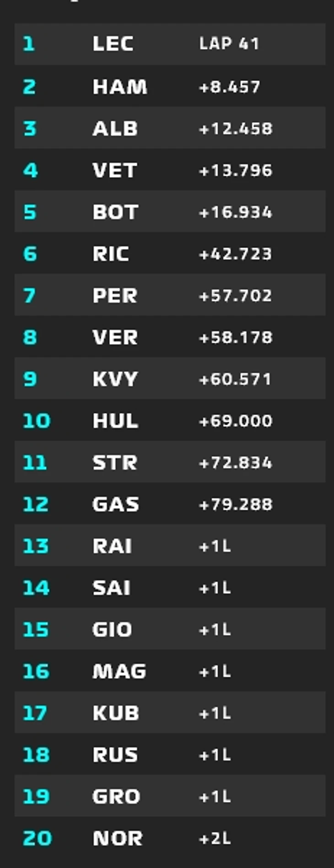Click MAG driver name

(119, 671)
